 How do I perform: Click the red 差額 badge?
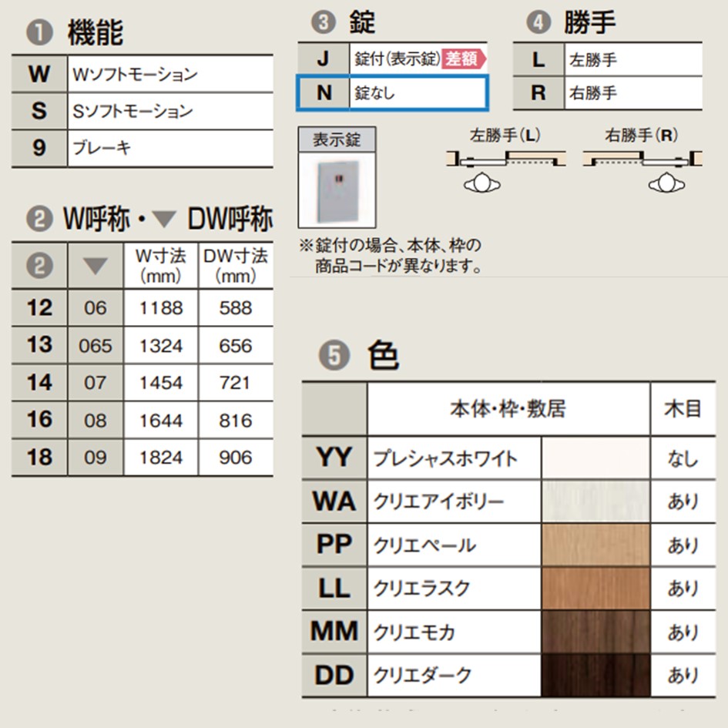[x=463, y=59]
